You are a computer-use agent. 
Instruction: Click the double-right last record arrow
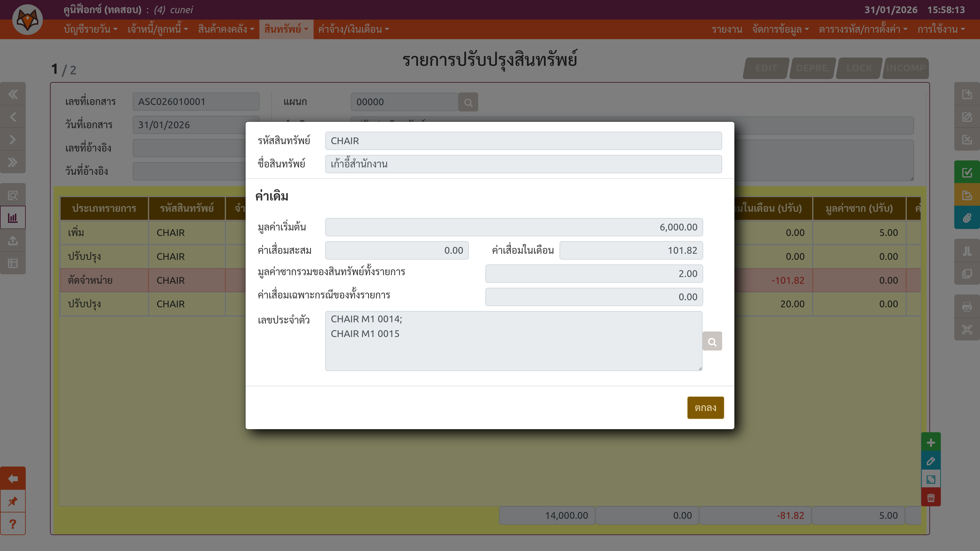click(x=13, y=162)
